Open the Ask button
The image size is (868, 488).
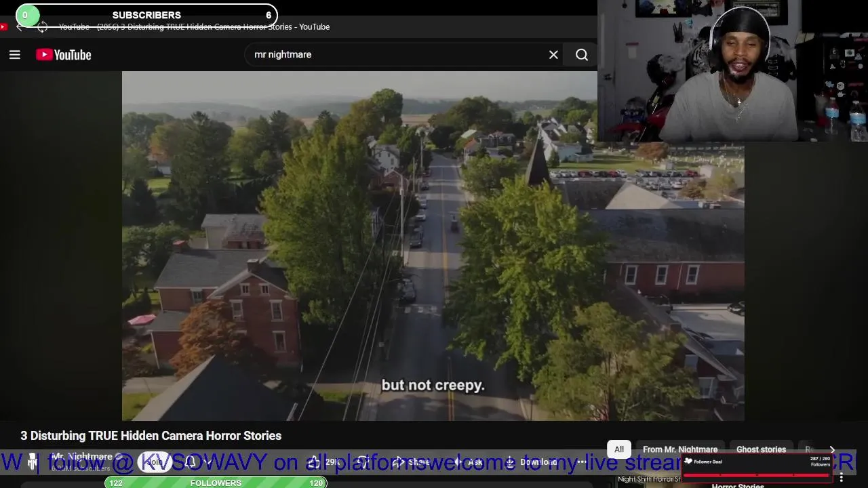469,462
